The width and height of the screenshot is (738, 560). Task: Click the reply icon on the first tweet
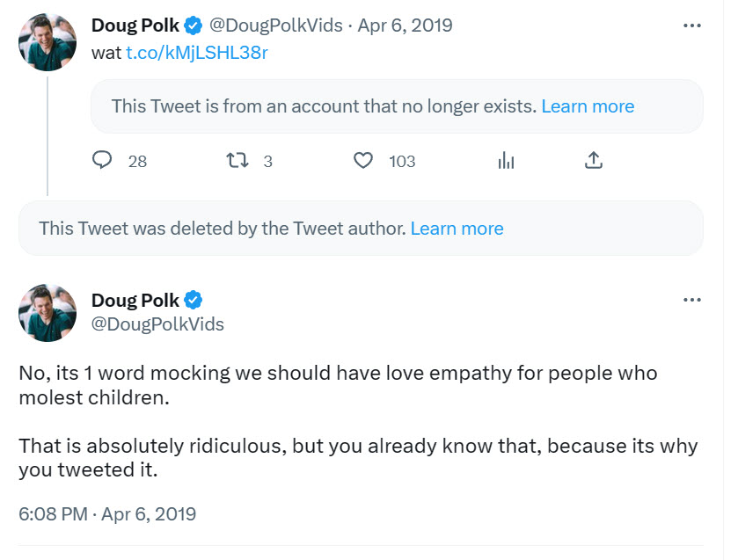(103, 160)
